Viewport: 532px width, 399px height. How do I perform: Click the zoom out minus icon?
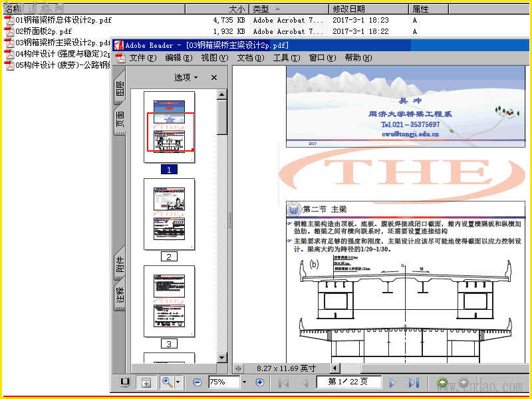[x=197, y=382]
